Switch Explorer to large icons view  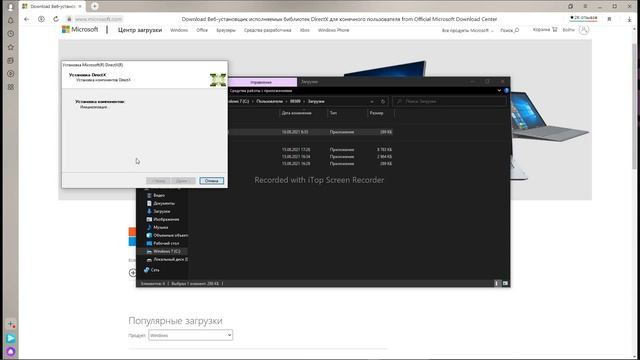click(x=505, y=283)
